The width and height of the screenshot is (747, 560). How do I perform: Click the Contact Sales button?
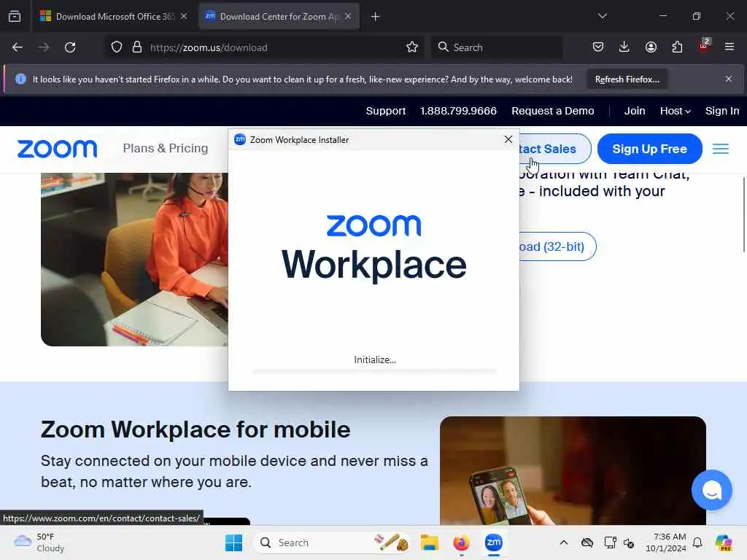[555, 149]
